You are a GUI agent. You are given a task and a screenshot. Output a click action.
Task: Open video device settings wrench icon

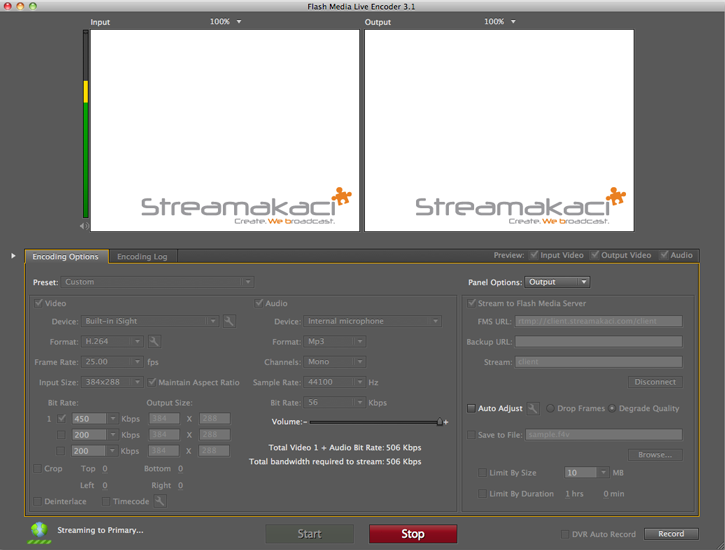coord(229,321)
